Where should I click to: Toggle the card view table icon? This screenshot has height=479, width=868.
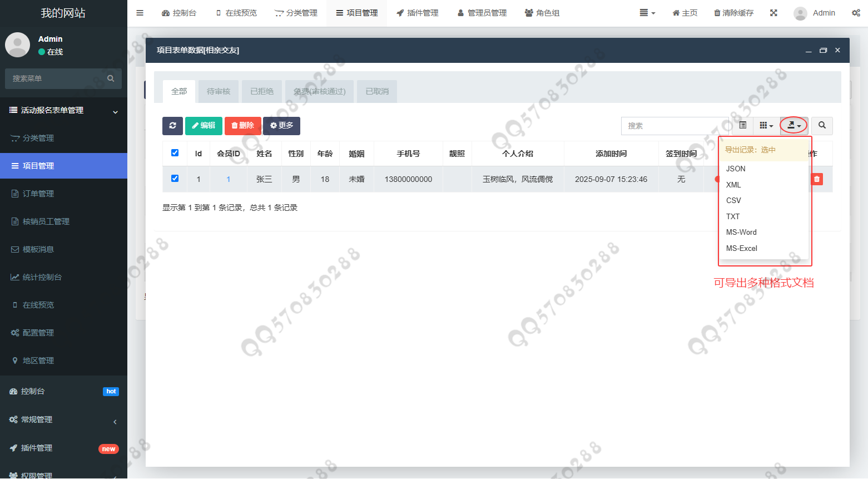click(742, 126)
